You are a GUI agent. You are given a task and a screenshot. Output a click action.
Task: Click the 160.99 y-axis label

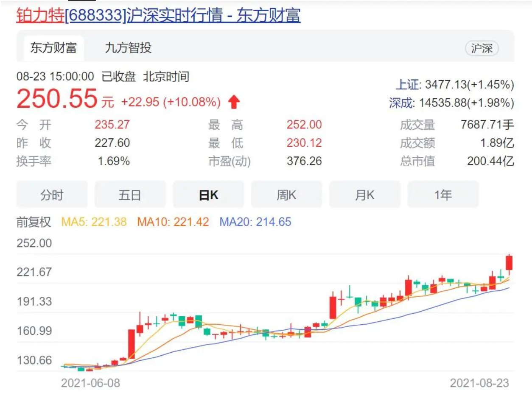34,331
